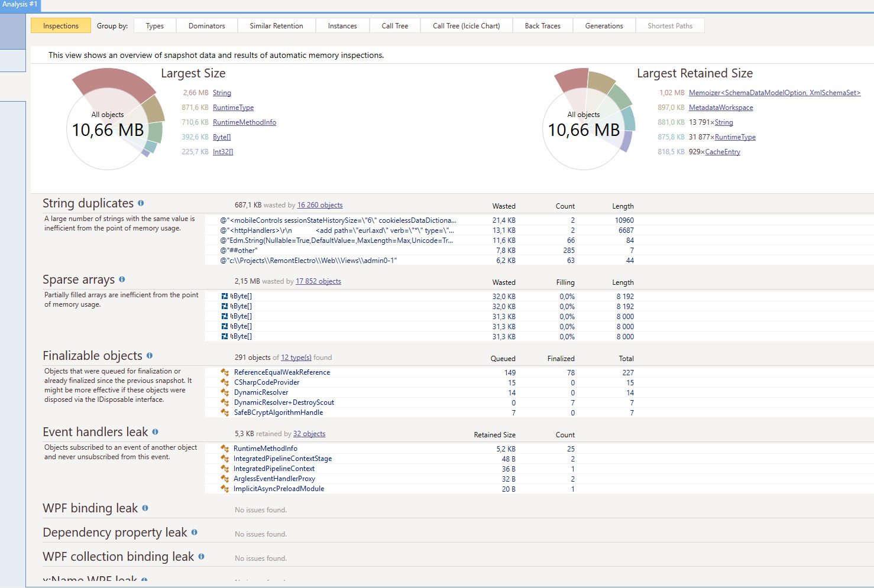The width and height of the screenshot is (874, 588).
Task: Click the array icon of the first Byte[] row
Action: 225,296
